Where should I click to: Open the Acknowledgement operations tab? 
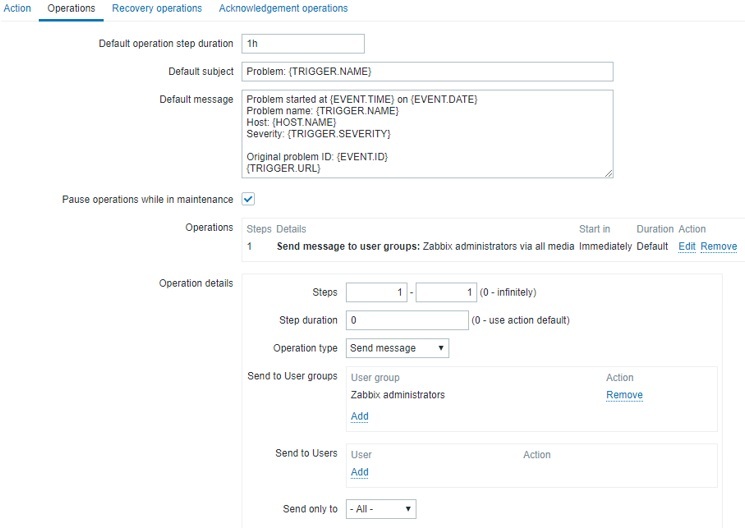pos(283,8)
